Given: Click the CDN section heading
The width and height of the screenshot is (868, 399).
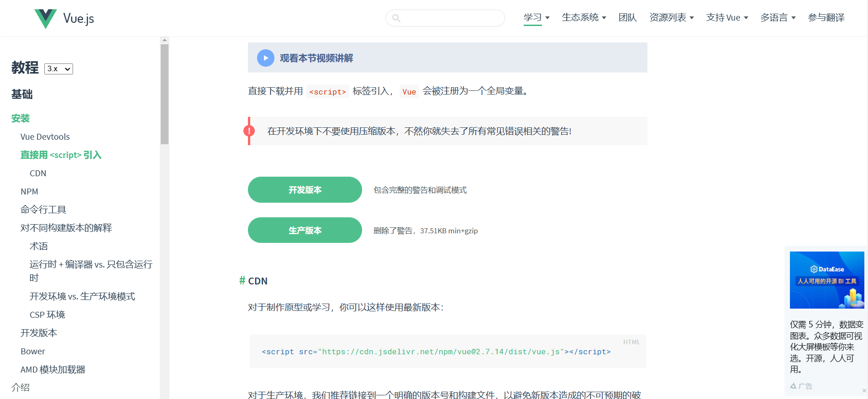Looking at the screenshot, I should (258, 281).
